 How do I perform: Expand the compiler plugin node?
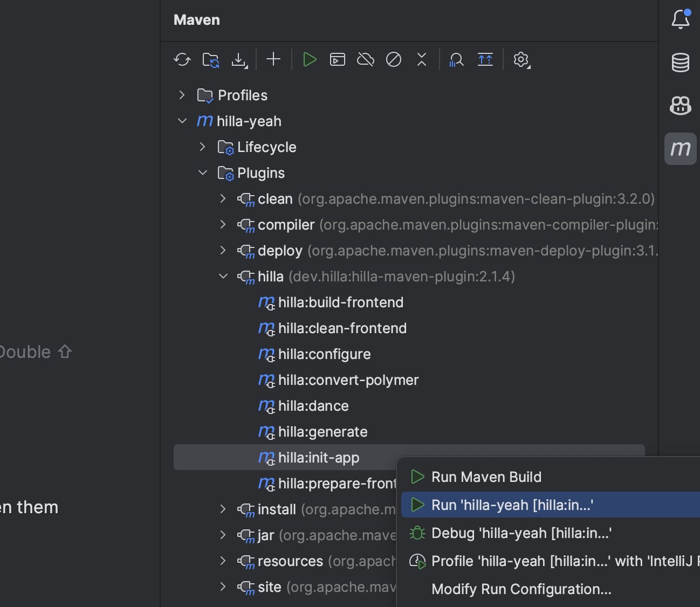(223, 224)
